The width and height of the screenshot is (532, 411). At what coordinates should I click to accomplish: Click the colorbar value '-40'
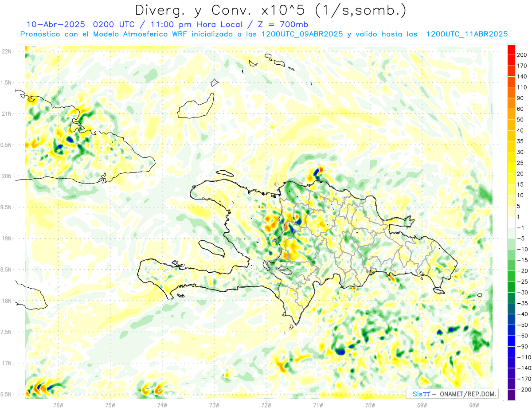point(522,314)
